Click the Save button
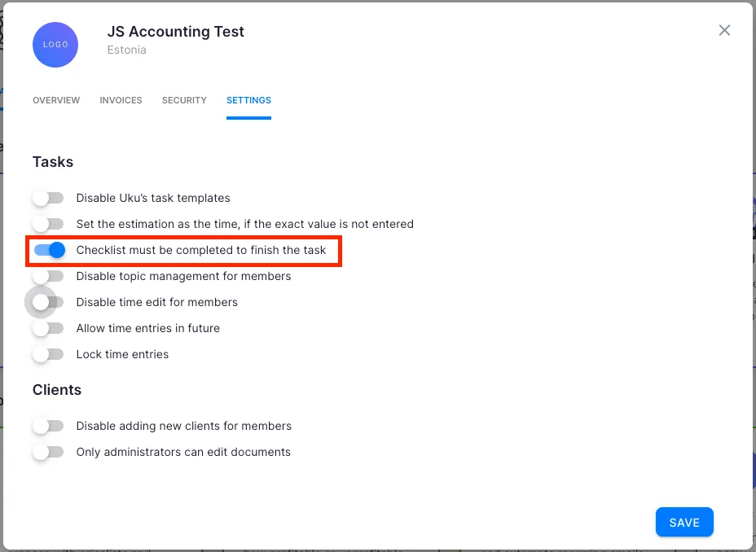756x552 pixels. pos(684,523)
